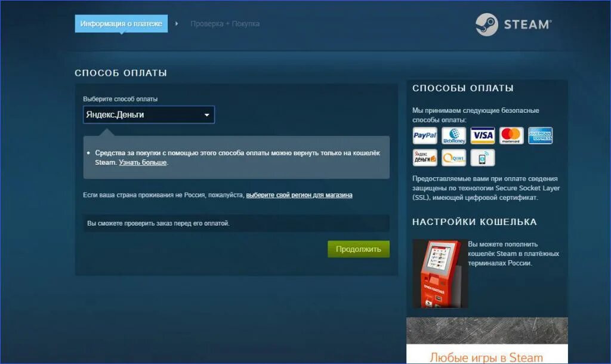This screenshot has width=611, height=364.
Task: Click the arrow between checkout steps
Action: pos(177,24)
